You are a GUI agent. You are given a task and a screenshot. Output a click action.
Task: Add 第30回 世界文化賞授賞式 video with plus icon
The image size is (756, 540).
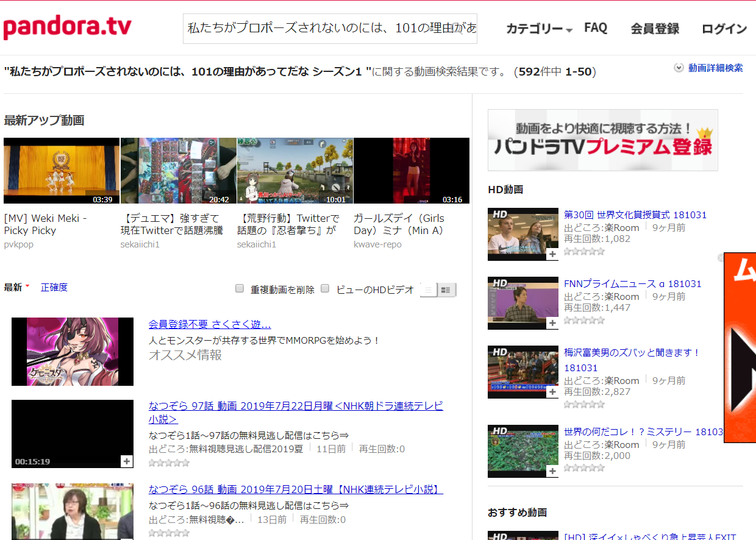(x=552, y=254)
